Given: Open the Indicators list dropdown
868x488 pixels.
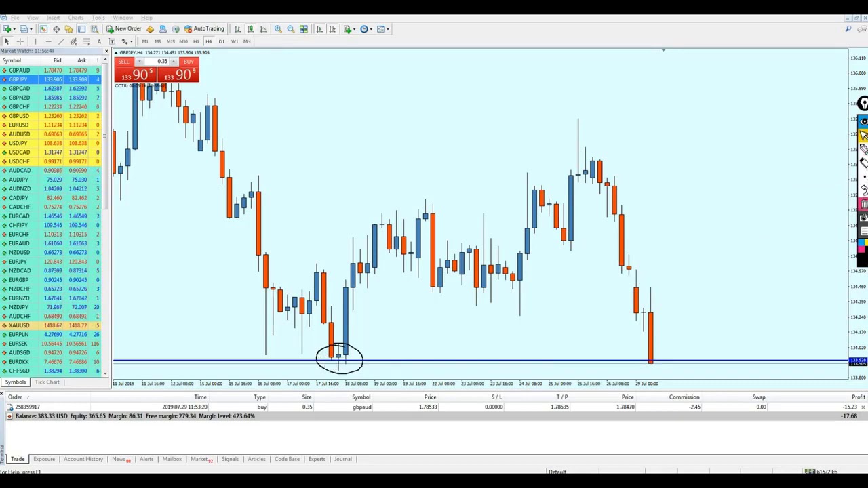Looking at the screenshot, I should point(349,29).
